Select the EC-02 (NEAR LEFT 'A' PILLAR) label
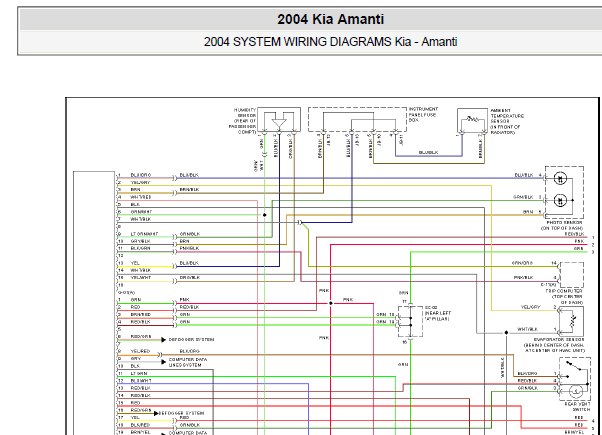Screen dimensions: 602x435 438,313
